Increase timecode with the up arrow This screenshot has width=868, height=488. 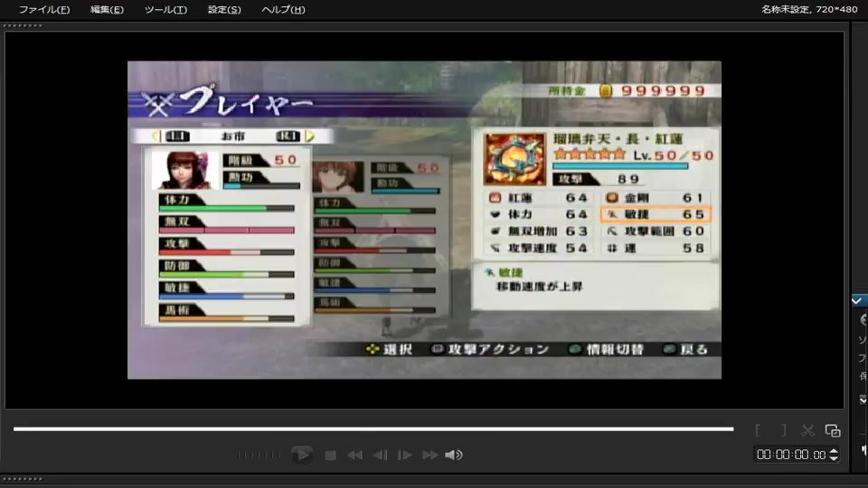pyautogui.click(x=834, y=451)
